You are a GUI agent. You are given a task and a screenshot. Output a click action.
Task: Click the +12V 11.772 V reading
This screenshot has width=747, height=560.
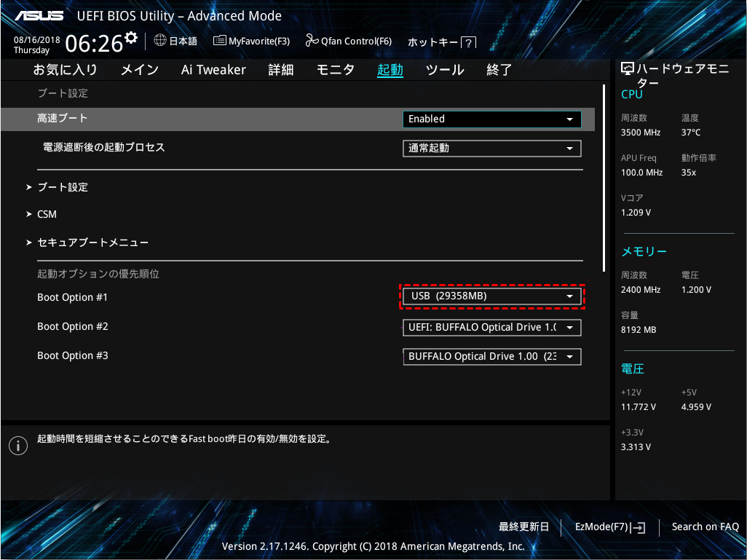[x=639, y=407]
